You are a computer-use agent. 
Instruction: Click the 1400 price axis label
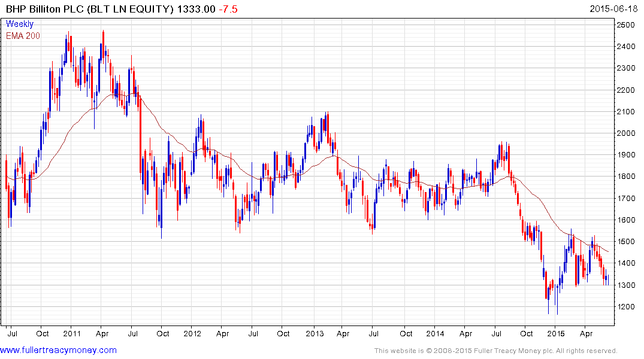(626, 263)
